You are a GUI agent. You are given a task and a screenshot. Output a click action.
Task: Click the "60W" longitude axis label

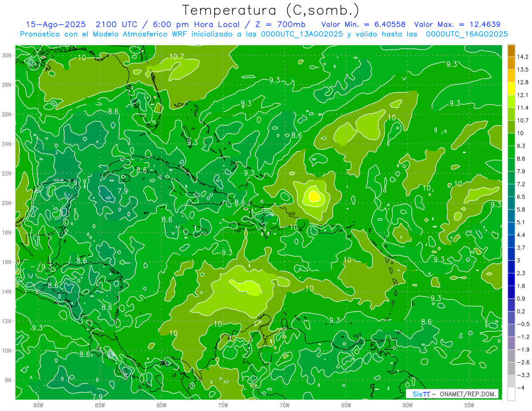[x=408, y=405]
